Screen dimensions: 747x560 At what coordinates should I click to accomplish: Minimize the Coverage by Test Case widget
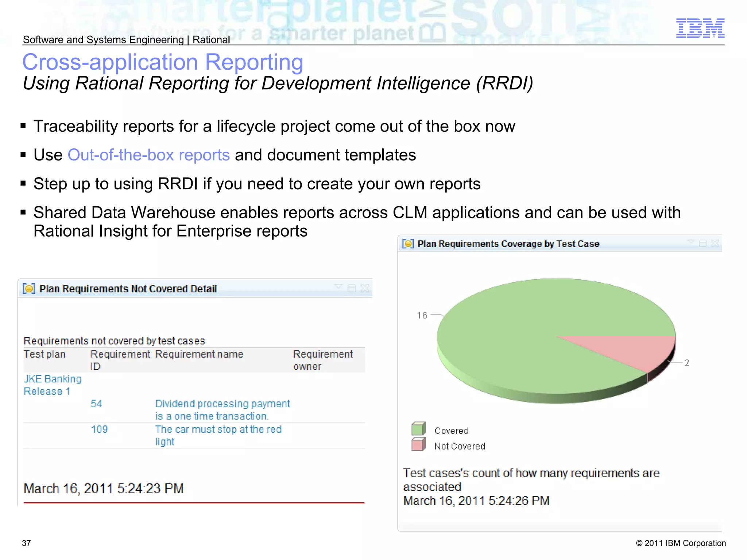pos(703,243)
